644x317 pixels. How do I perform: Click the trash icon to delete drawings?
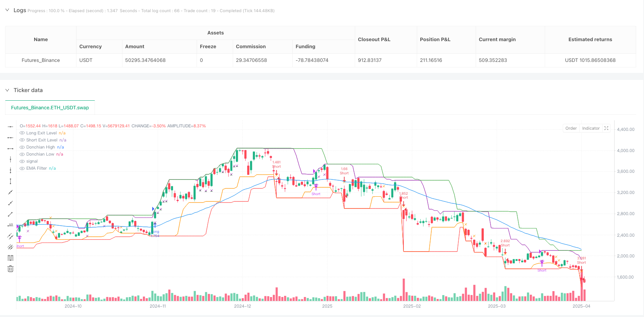point(11,269)
